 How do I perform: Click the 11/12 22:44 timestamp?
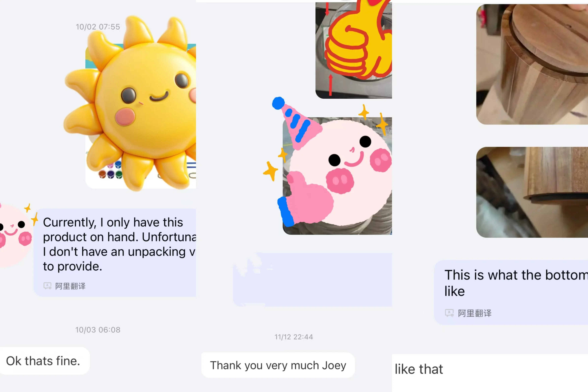[294, 337]
